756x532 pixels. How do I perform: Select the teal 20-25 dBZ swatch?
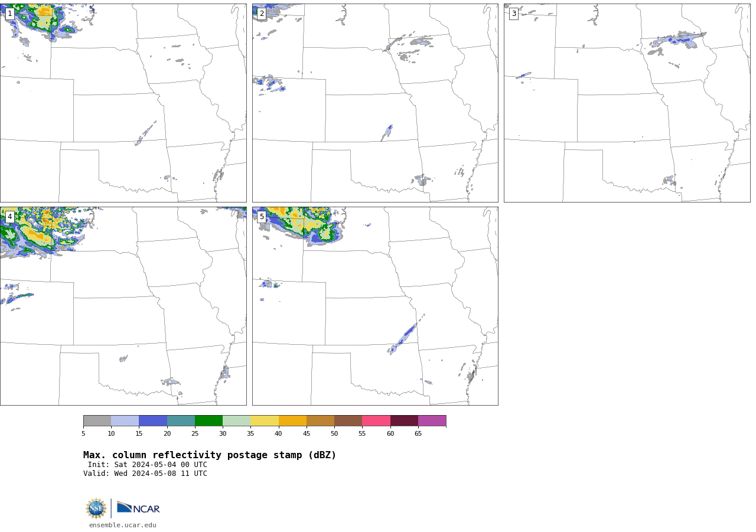181,421
